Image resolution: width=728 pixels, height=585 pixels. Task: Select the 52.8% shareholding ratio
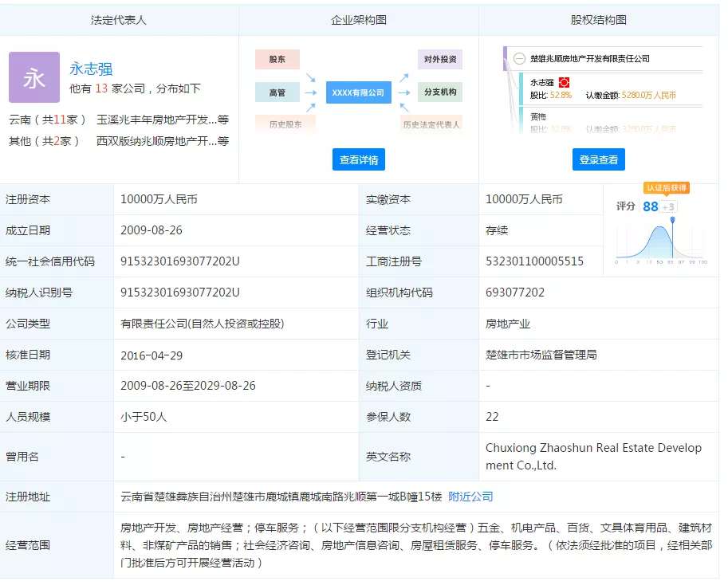point(561,95)
